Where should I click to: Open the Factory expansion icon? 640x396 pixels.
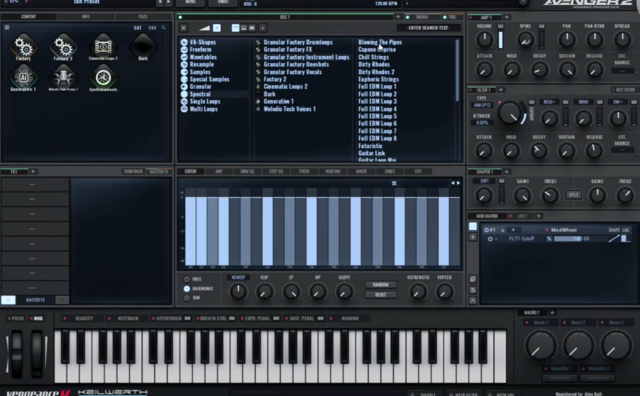coord(23,46)
